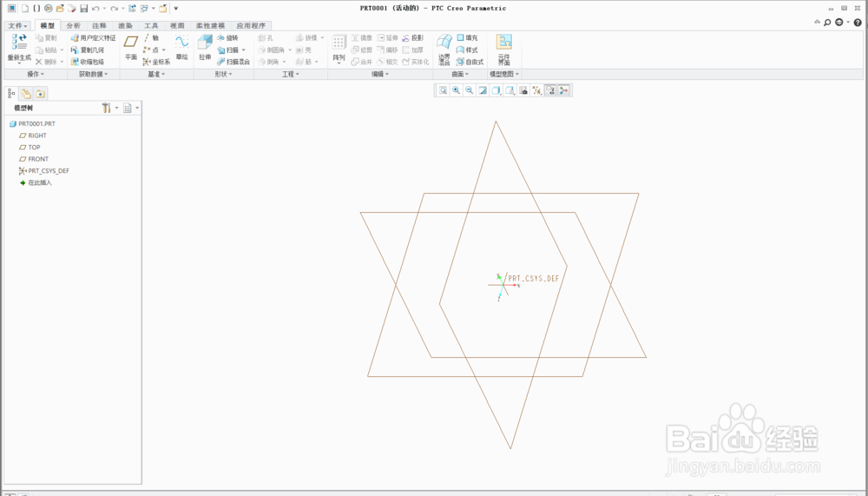This screenshot has height=496, width=868.
Task: Select the Freestyle (自由式) tool
Action: tap(470, 62)
